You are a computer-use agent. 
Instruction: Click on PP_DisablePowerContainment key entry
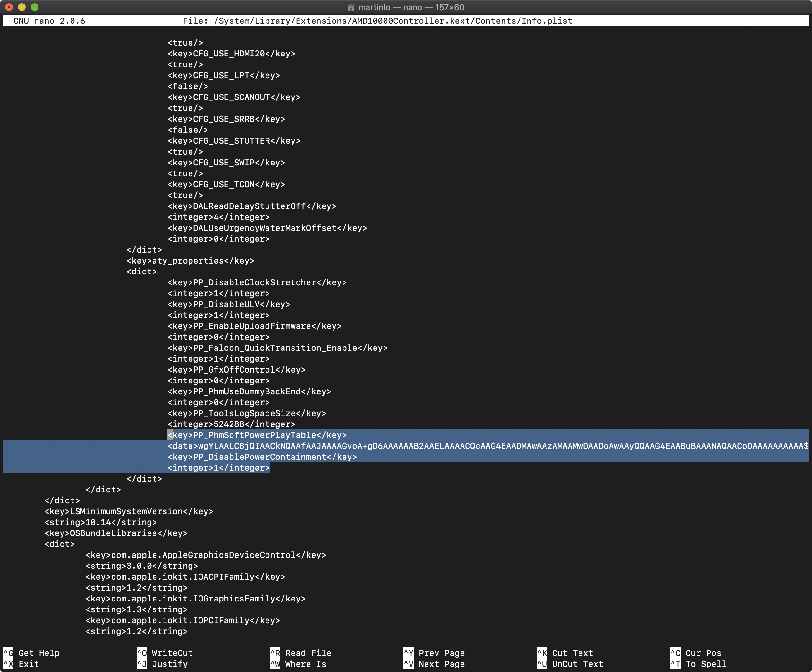pos(262,457)
